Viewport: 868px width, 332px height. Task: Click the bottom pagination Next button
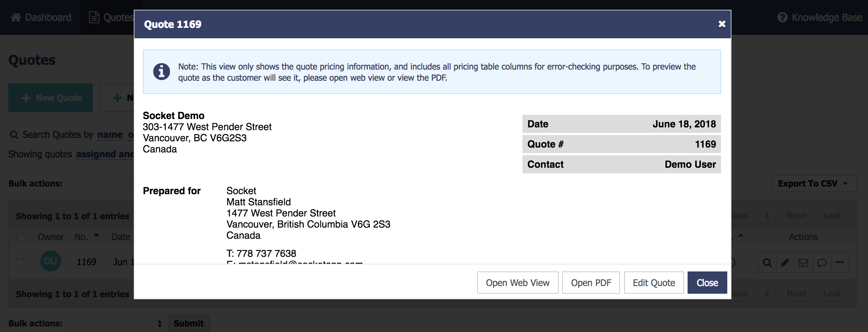[x=797, y=294]
